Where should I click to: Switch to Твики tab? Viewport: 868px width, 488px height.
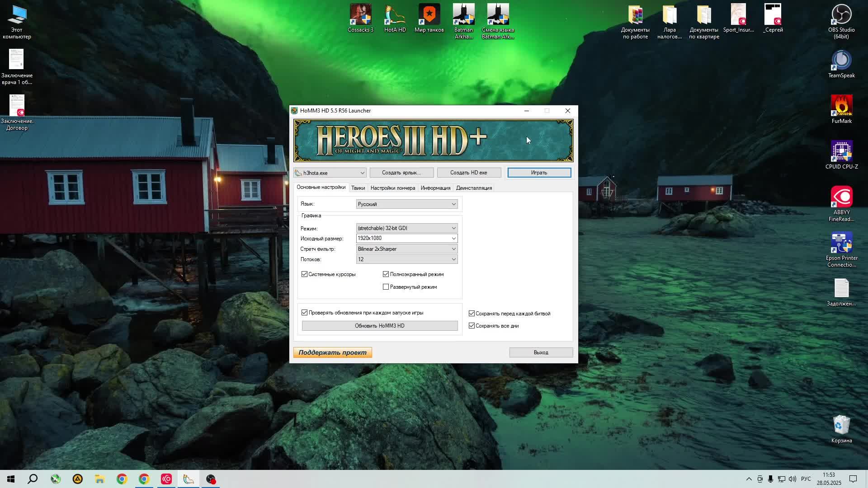[358, 188]
